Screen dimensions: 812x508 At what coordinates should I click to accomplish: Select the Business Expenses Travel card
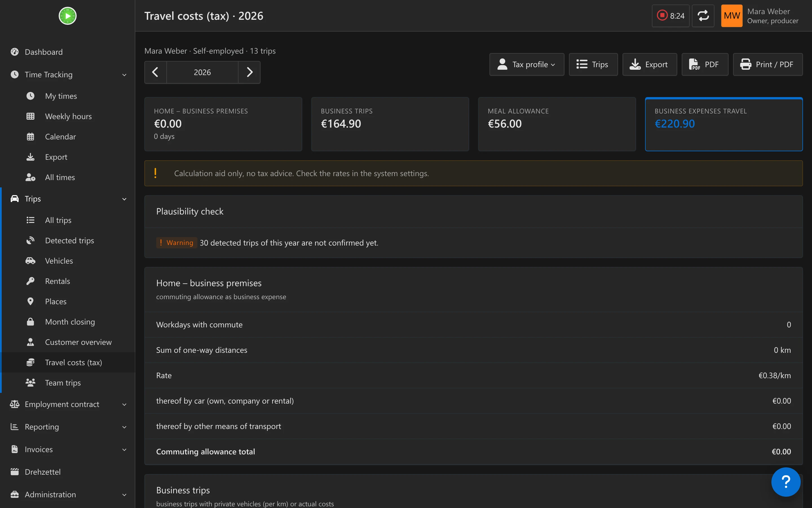(724, 124)
